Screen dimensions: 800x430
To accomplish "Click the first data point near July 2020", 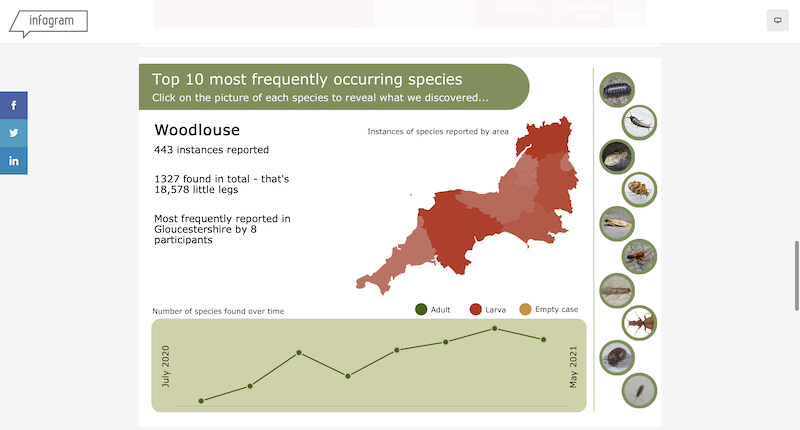I will click(201, 401).
